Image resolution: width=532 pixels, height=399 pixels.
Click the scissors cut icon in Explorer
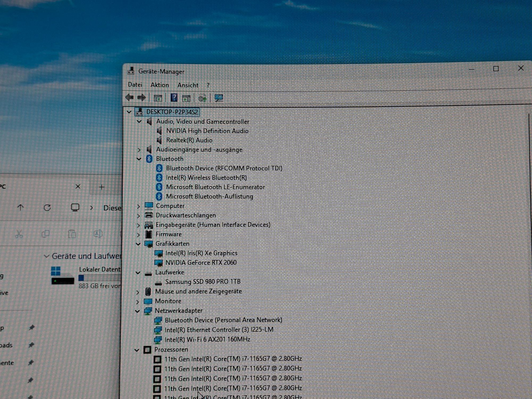pyautogui.click(x=19, y=234)
